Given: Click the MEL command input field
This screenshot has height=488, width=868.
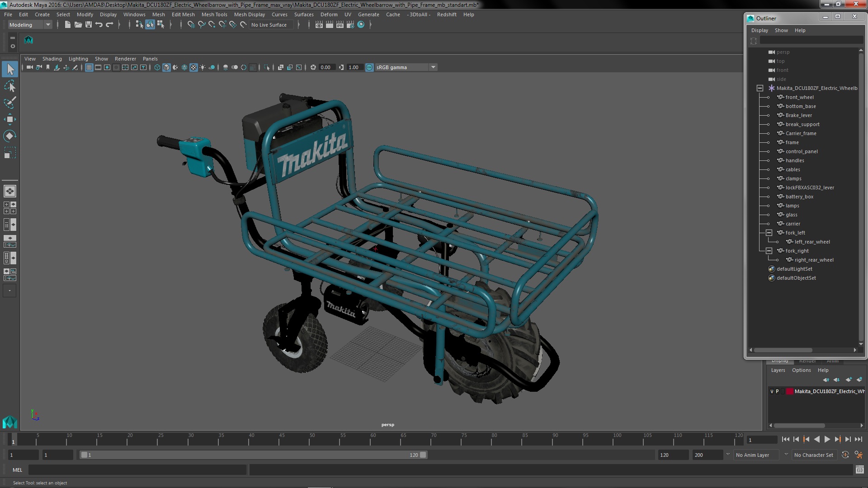Looking at the screenshot, I should (x=137, y=470).
